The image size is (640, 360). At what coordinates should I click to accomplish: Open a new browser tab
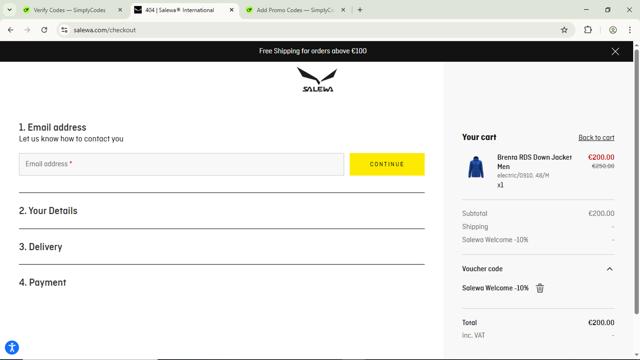pos(360,10)
